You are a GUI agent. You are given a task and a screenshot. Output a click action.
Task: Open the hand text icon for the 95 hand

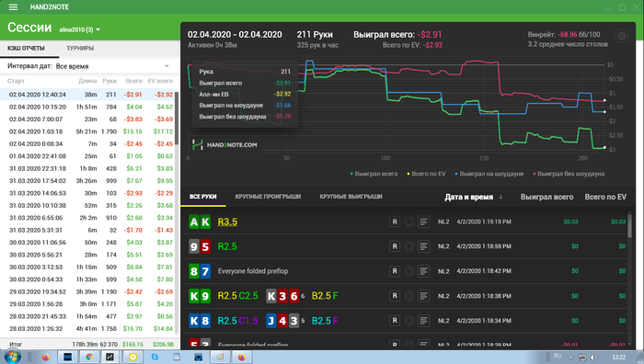(x=423, y=246)
